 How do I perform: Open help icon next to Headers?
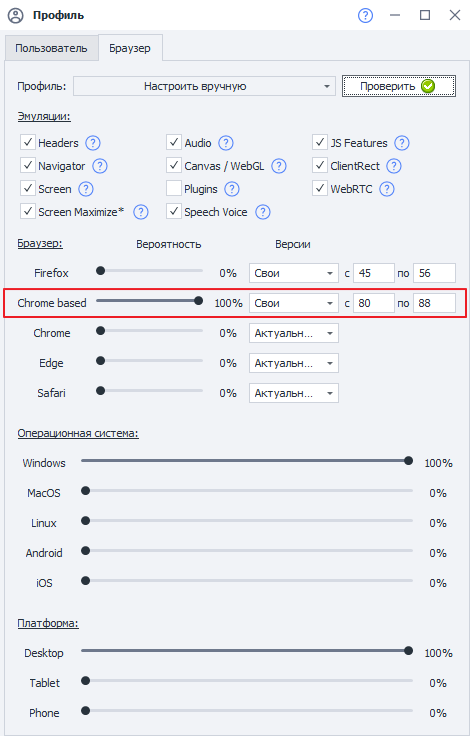click(93, 143)
